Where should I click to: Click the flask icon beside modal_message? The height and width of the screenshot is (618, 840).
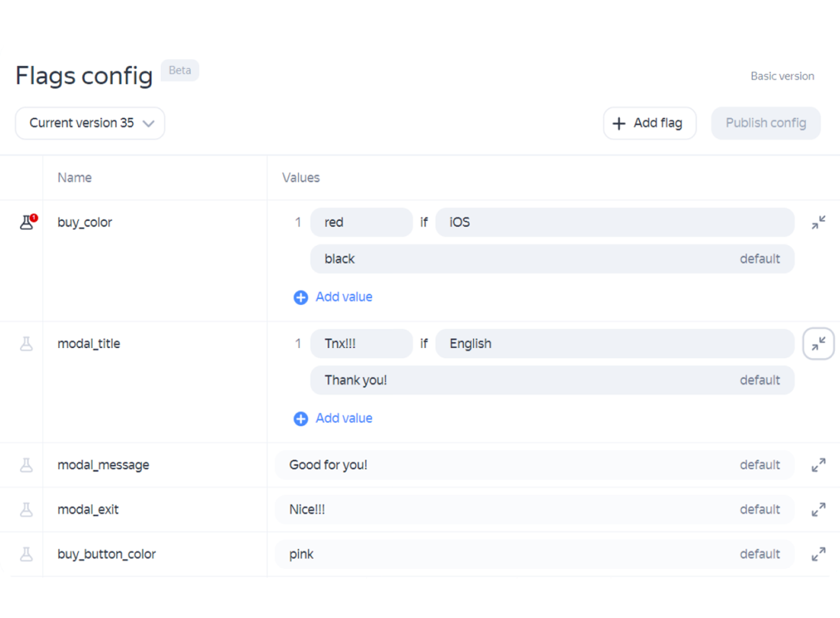click(26, 465)
